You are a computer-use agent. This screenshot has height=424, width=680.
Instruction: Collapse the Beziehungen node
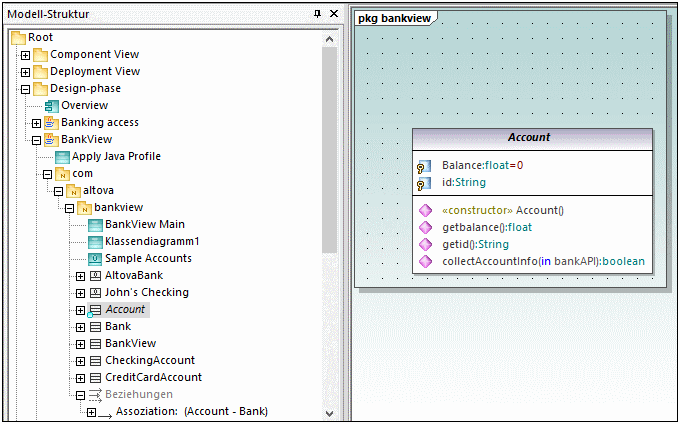pyautogui.click(x=81, y=394)
